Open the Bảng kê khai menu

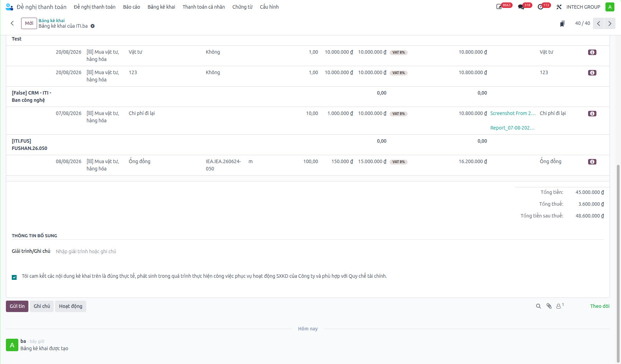[161, 7]
